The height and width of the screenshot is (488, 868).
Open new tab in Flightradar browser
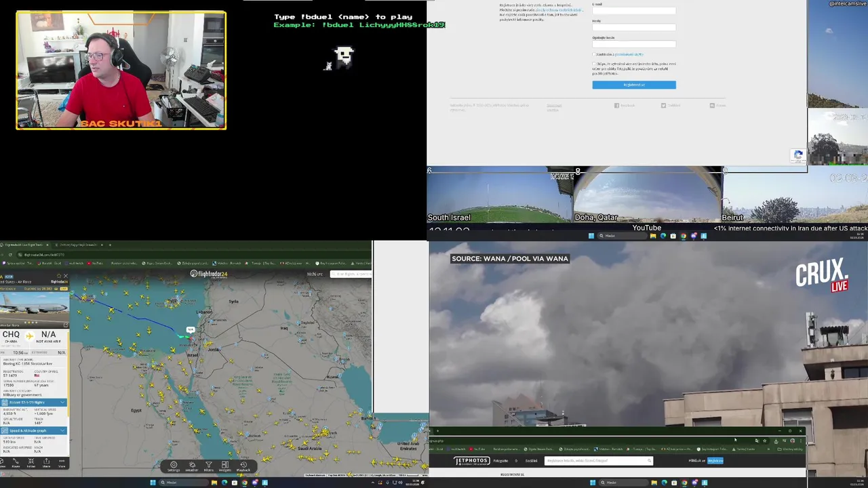click(110, 245)
